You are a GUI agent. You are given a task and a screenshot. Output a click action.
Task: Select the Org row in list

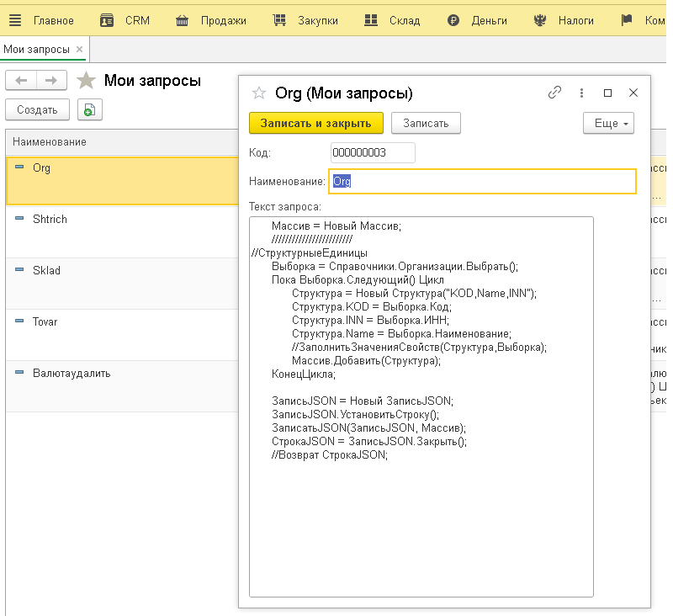click(x=122, y=181)
